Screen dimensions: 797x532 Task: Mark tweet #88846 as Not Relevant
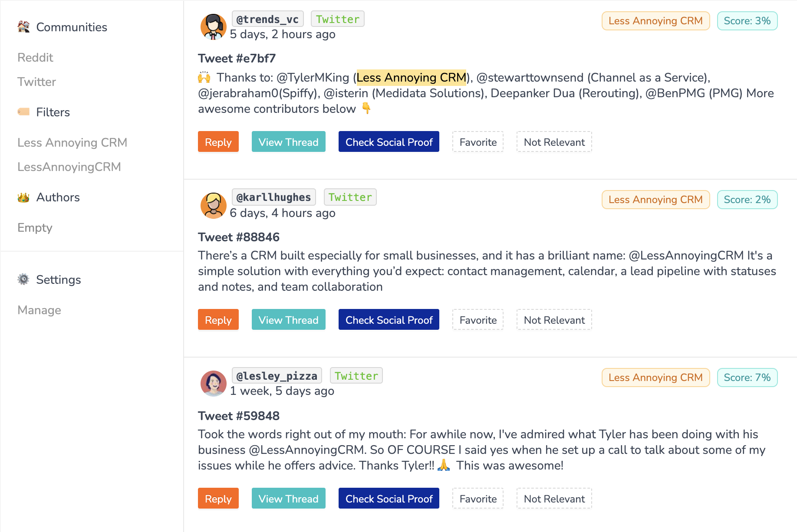tap(554, 320)
